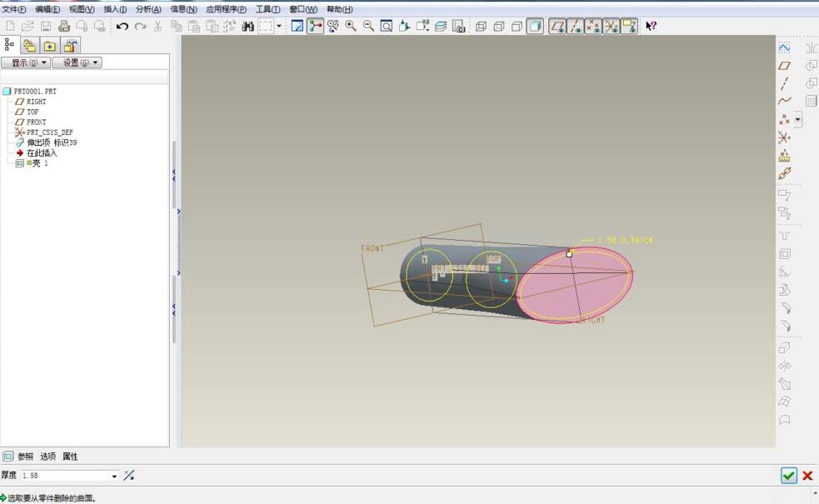Viewport: 819px width, 504px height.
Task: Confirm the shell feature with green checkmark
Action: point(788,476)
